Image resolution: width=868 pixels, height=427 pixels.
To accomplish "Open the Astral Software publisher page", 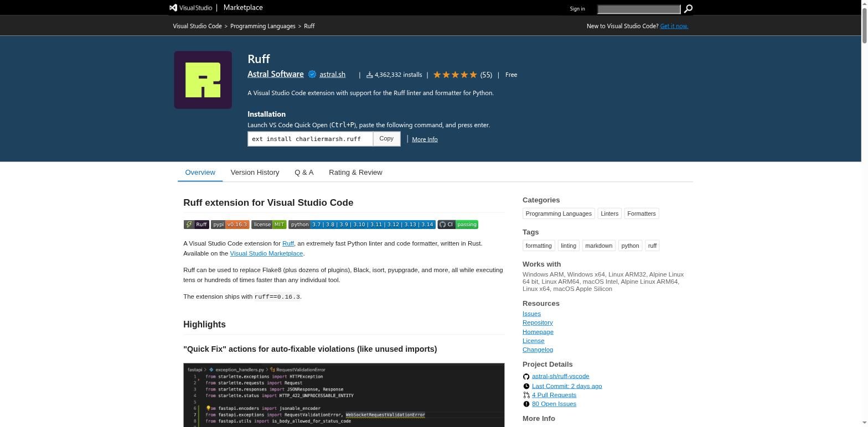I will 275,74.
